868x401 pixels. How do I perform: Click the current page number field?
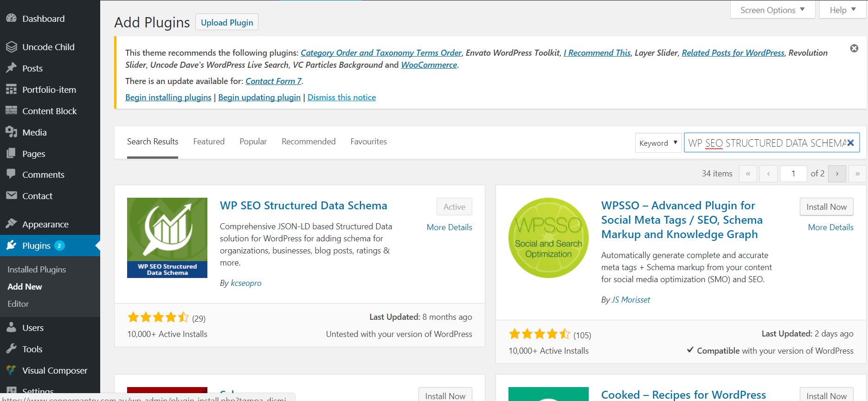(793, 174)
